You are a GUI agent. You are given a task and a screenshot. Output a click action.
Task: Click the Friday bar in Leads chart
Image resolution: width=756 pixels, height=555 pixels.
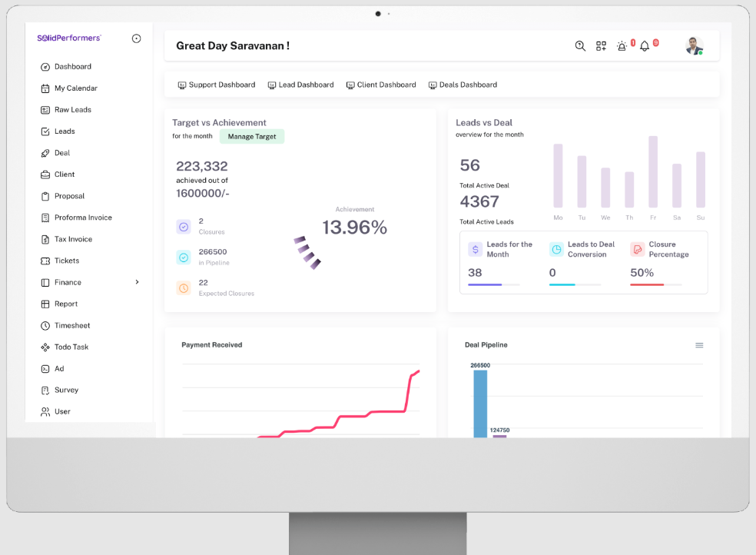point(653,171)
